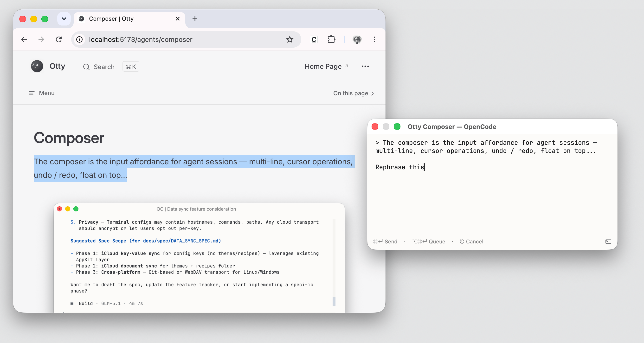Close the Composer | Otty tab
The image size is (644, 343).
(x=178, y=19)
